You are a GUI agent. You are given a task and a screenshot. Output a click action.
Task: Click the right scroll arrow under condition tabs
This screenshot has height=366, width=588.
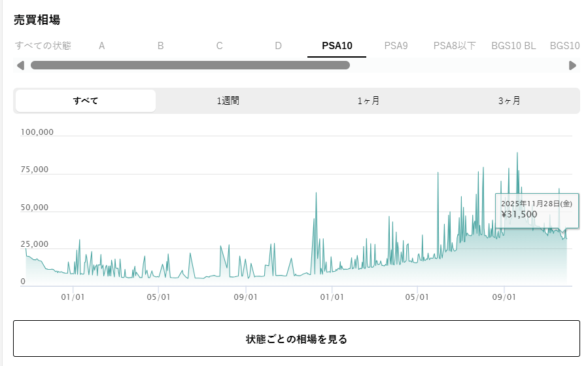(573, 65)
